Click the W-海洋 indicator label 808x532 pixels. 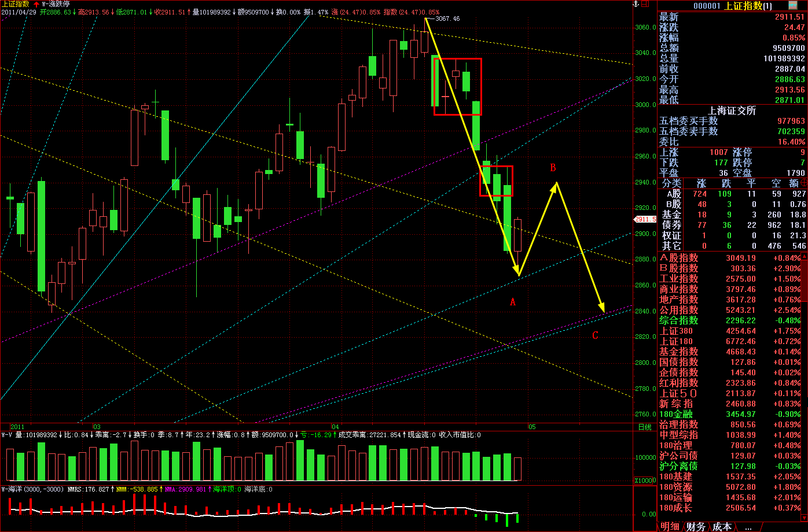(x=15, y=489)
